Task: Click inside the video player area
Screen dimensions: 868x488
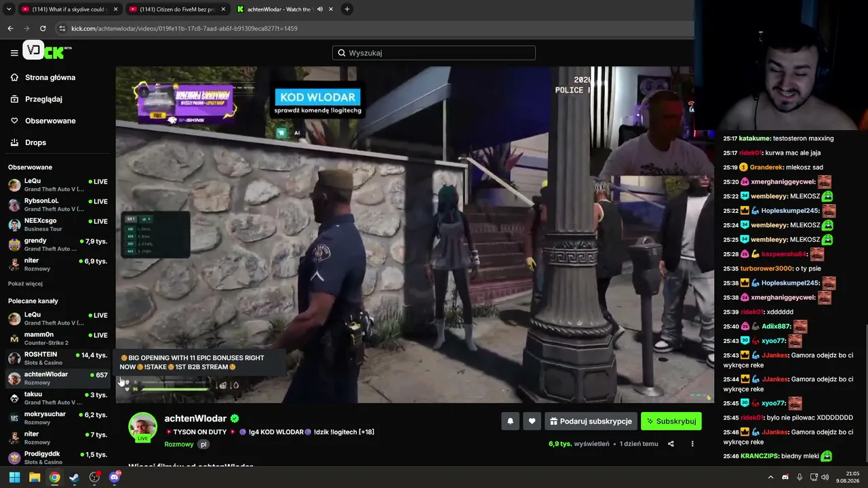Action: point(414,235)
